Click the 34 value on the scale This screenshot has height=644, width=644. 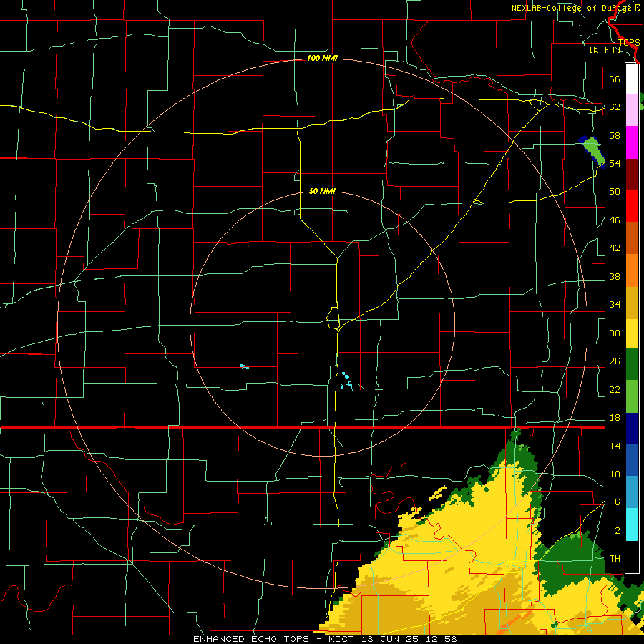pos(615,304)
